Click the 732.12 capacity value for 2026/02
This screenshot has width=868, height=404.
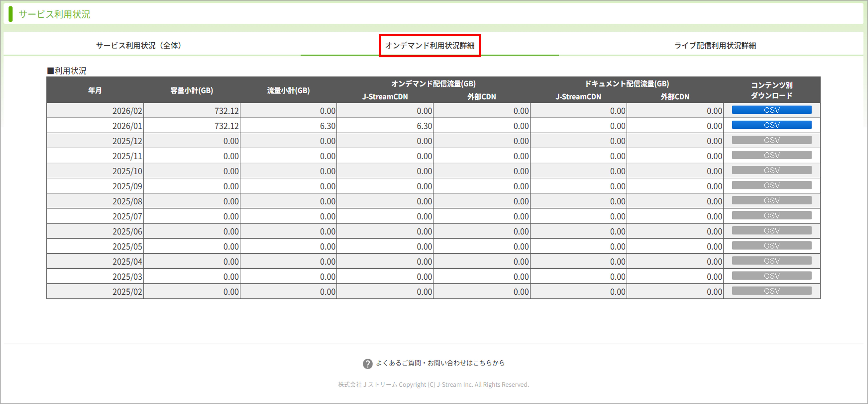point(226,111)
